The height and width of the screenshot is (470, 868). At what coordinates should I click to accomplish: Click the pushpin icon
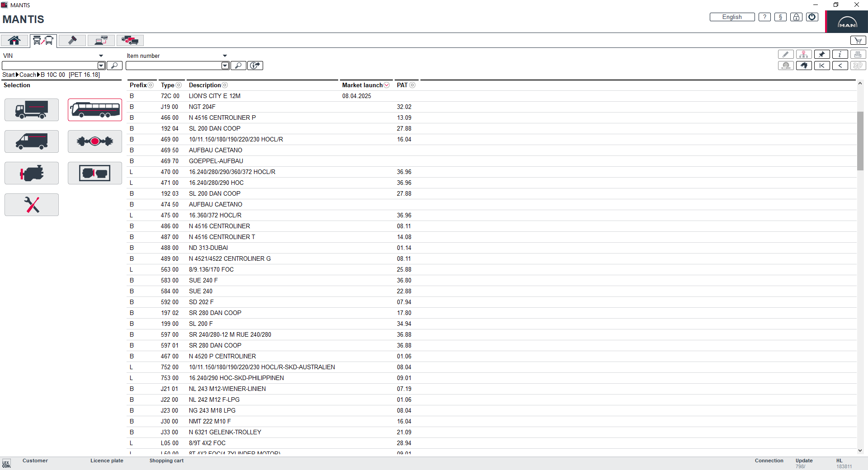pos(822,54)
